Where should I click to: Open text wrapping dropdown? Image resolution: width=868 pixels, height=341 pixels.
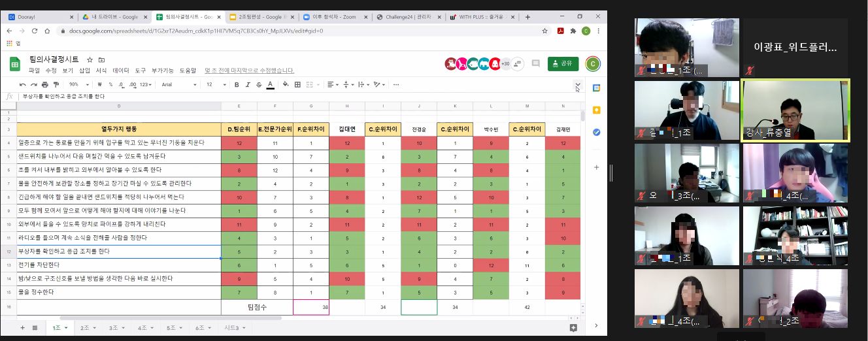pos(364,84)
